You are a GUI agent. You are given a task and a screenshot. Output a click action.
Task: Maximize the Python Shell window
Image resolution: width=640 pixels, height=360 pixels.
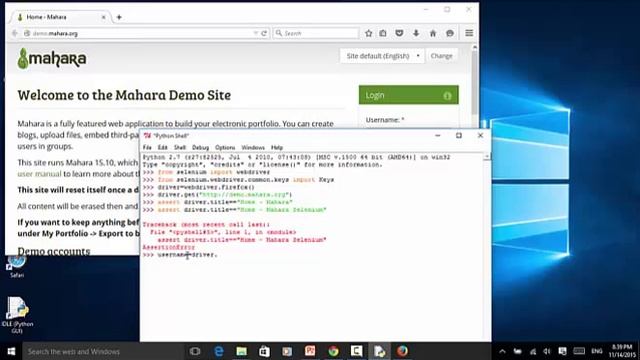coord(459,136)
